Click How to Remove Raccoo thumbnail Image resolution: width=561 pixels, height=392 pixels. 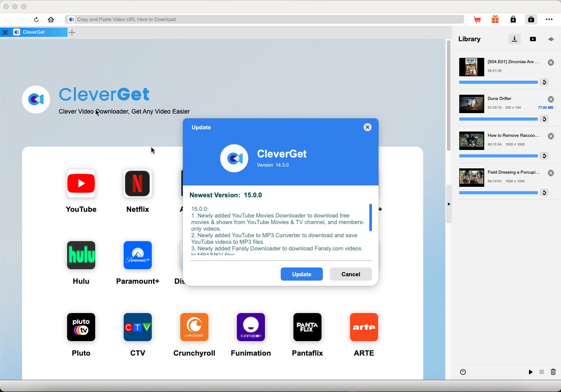[472, 141]
